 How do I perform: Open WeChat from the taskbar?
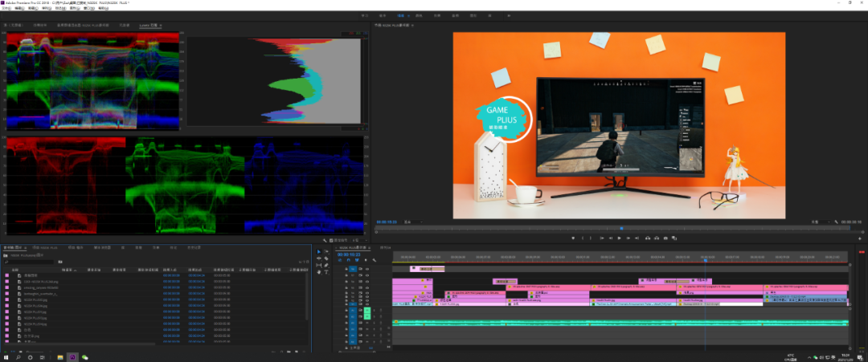(84, 357)
